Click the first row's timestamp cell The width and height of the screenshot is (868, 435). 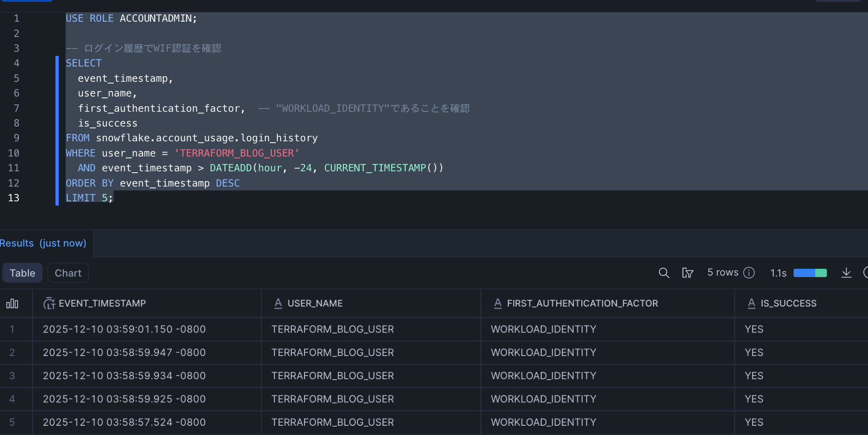click(124, 329)
